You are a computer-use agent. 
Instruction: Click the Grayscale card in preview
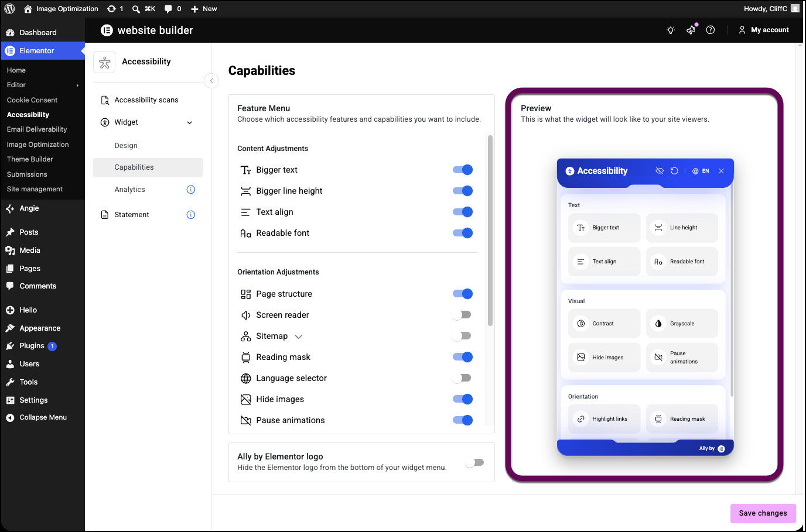pos(682,324)
